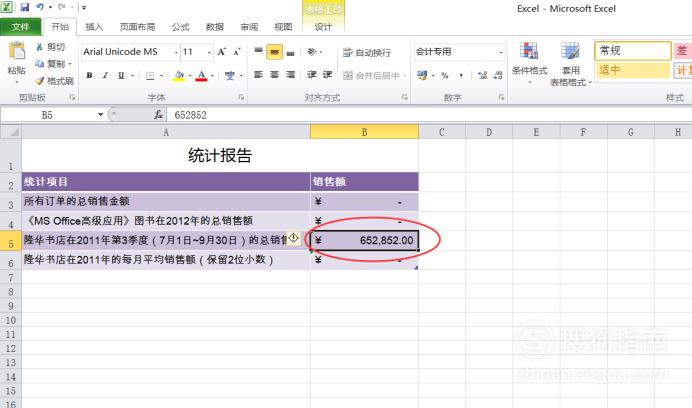Switch to the 插入 ribbon tab
Image resolution: width=692 pixels, height=408 pixels.
(x=94, y=27)
